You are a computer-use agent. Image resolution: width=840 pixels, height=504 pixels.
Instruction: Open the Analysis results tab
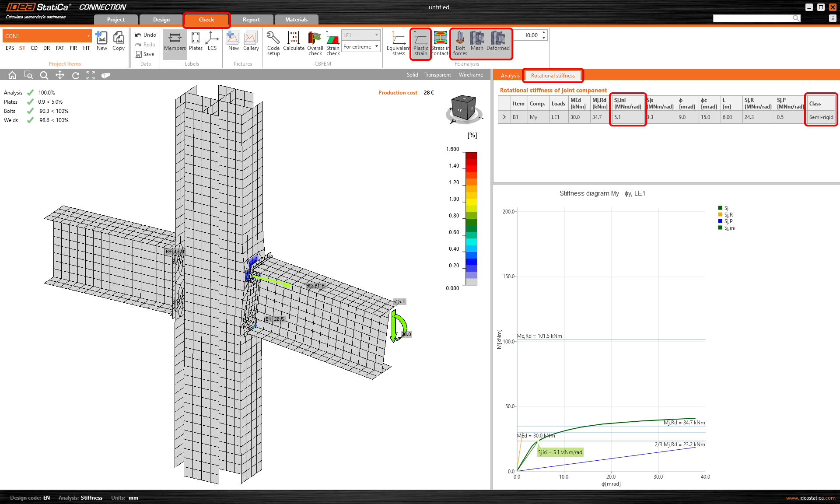tap(510, 76)
